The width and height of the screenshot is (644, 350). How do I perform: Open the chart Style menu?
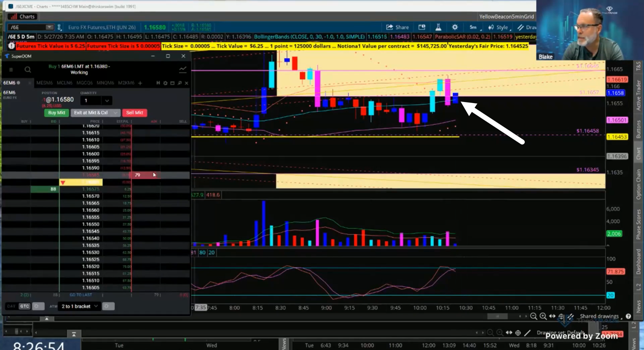[x=498, y=27]
